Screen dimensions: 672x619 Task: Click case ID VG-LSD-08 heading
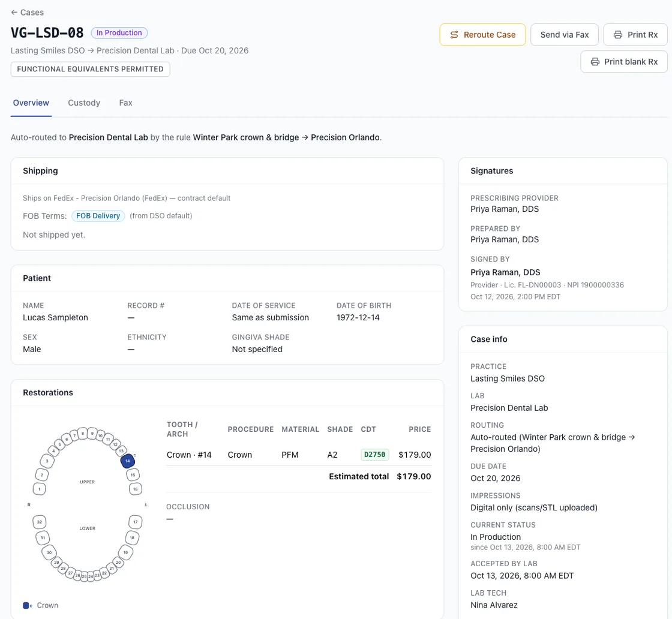coord(47,32)
